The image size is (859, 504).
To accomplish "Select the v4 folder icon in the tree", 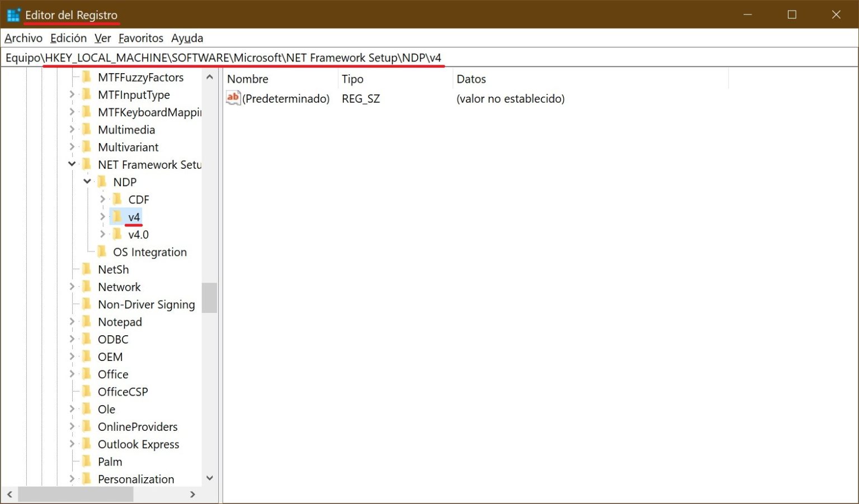I will pyautogui.click(x=116, y=216).
